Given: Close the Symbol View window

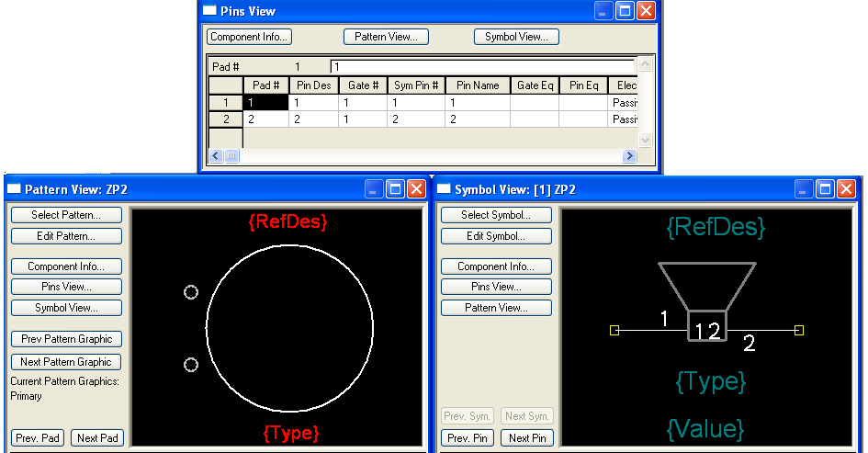Looking at the screenshot, I should click(x=846, y=189).
